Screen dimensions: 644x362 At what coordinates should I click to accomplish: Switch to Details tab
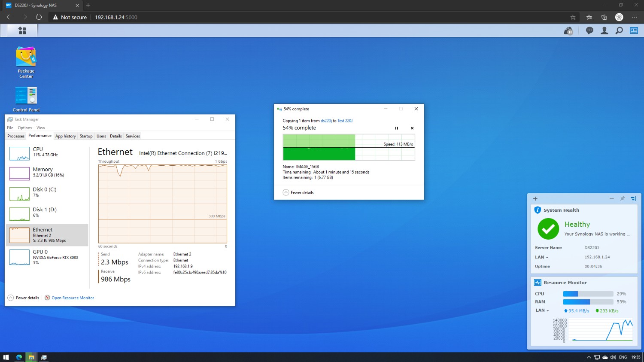tap(116, 136)
